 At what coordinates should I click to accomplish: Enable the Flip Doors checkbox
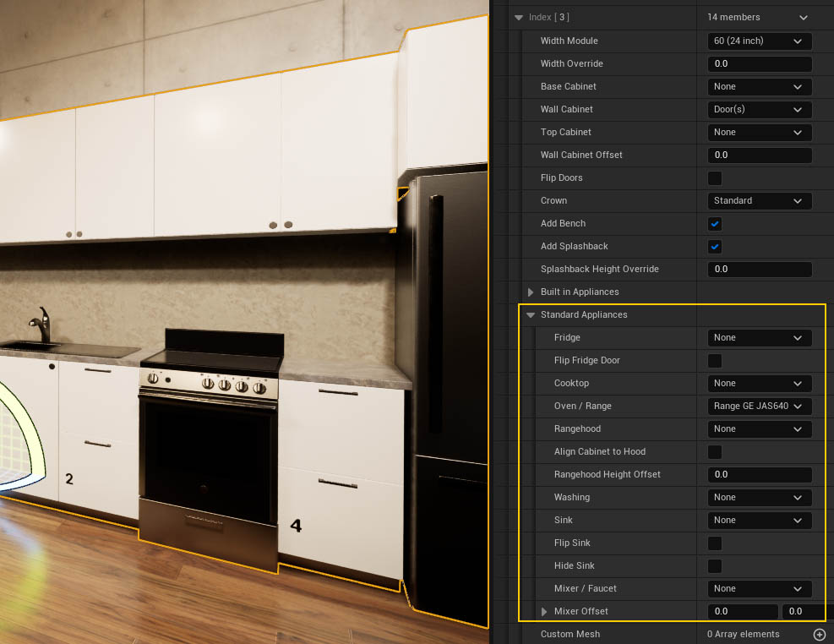[715, 178]
